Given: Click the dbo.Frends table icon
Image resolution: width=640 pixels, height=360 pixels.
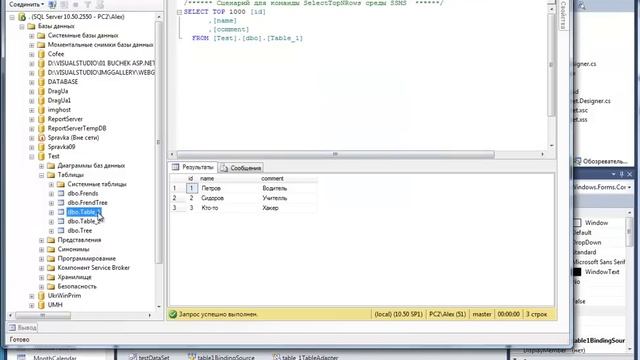Looking at the screenshot, I should [x=61, y=193].
